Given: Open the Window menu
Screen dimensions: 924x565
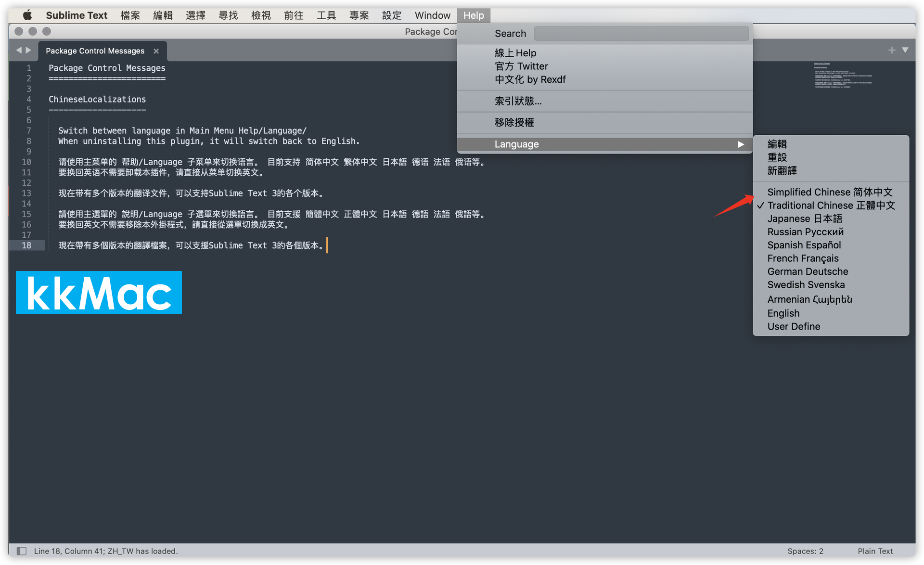Looking at the screenshot, I should tap(432, 15).
